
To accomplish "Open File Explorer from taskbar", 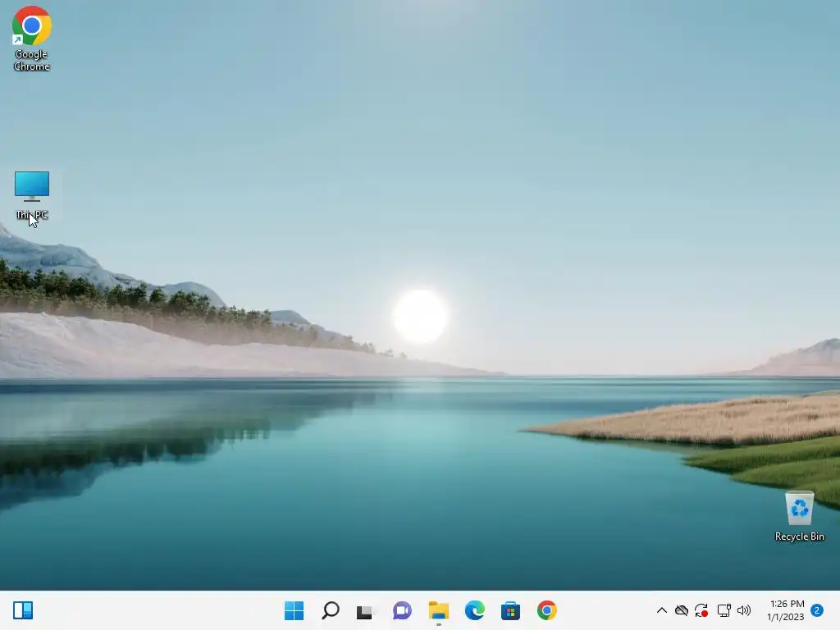I will click(438, 610).
